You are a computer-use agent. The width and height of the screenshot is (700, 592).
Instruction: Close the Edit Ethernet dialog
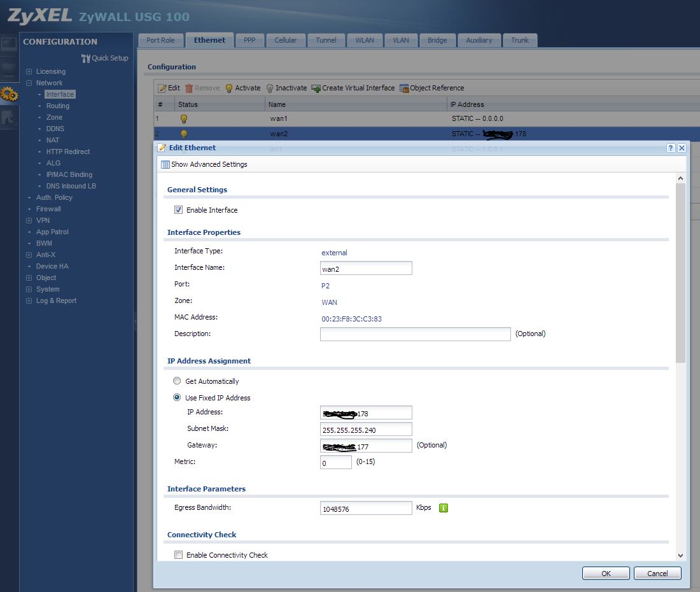tap(682, 148)
